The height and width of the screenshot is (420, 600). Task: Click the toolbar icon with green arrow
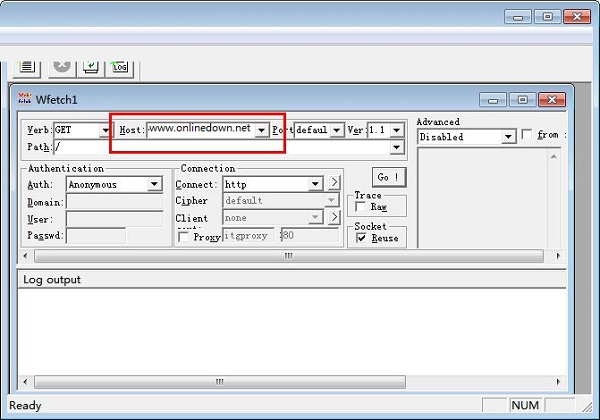tap(91, 68)
